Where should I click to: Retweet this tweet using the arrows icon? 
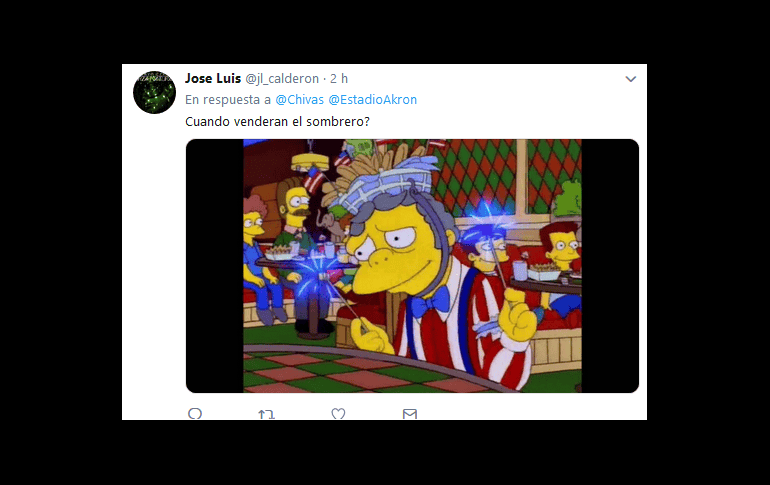[x=266, y=414]
